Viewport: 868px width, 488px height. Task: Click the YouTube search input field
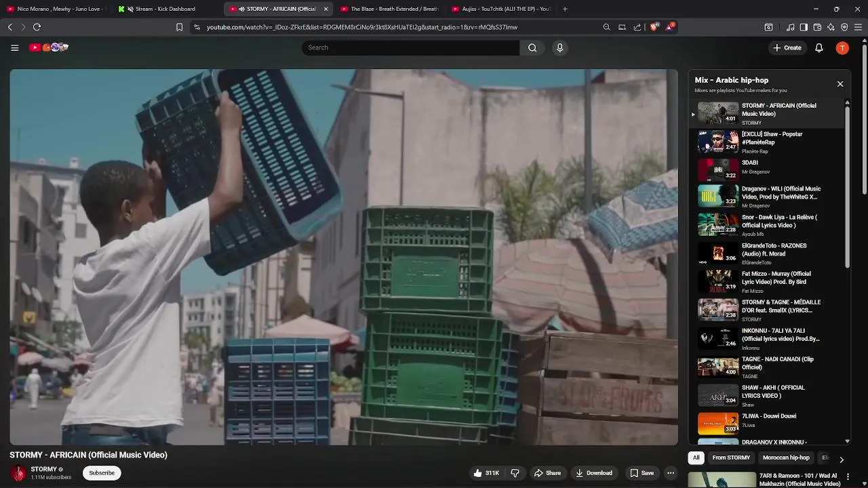coord(410,47)
